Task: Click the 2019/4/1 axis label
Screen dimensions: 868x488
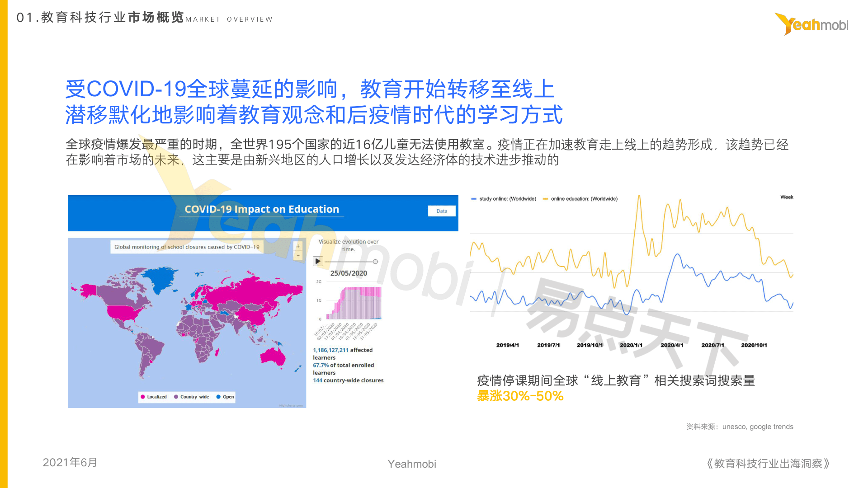Action: point(508,345)
